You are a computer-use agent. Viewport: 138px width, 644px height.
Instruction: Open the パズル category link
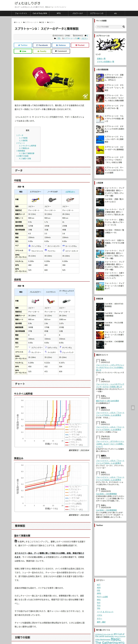tap(99, 615)
